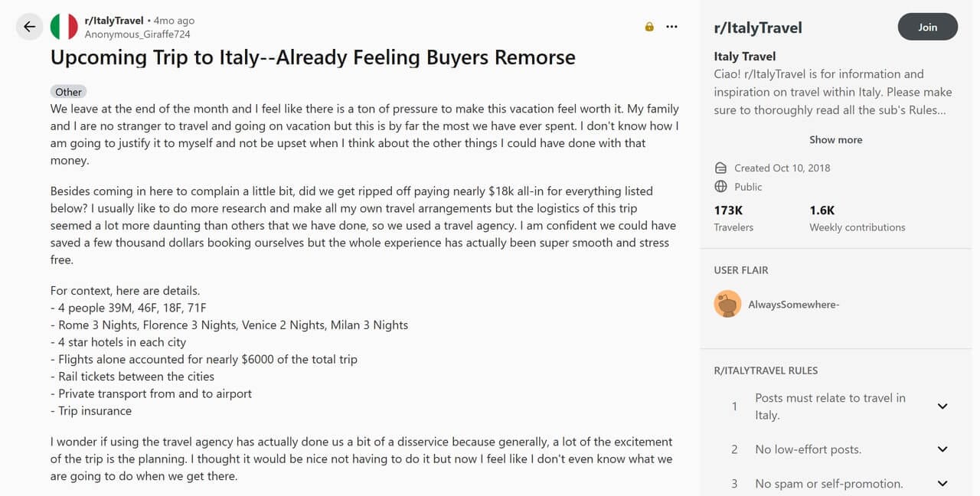This screenshot has width=980, height=496.
Task: Expand the No low-effort posts rule
Action: [942, 449]
